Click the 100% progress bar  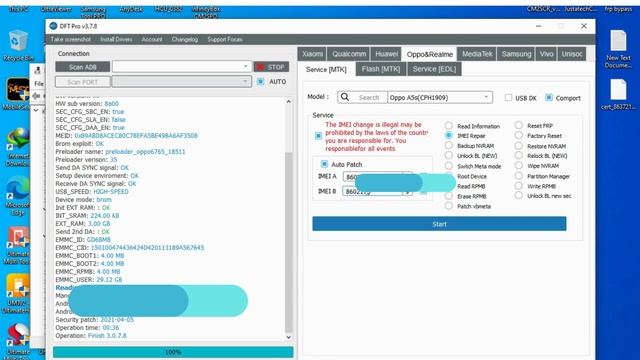[173, 352]
